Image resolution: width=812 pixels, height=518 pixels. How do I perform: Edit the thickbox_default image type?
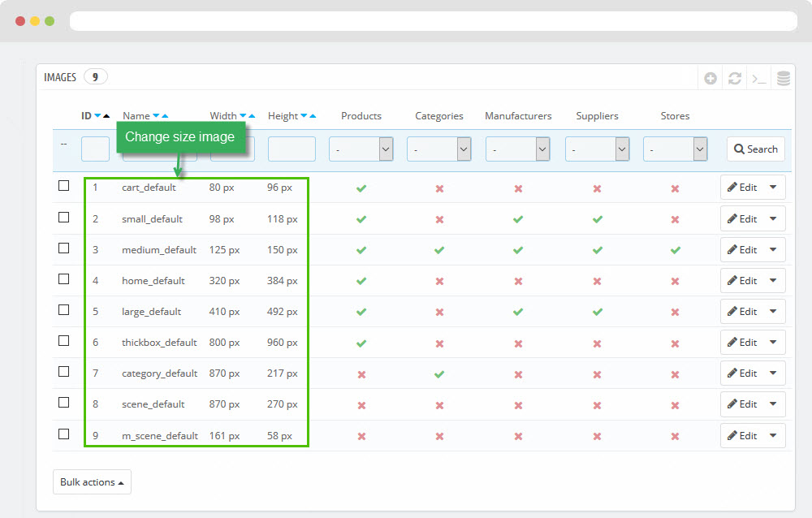[x=743, y=343]
